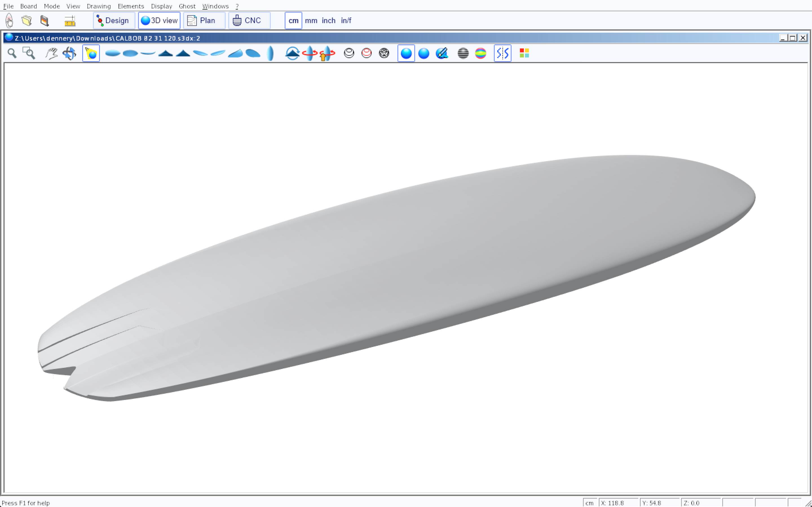The height and width of the screenshot is (507, 812).
Task: Toggle the first blue shaded sphere mode
Action: 406,53
